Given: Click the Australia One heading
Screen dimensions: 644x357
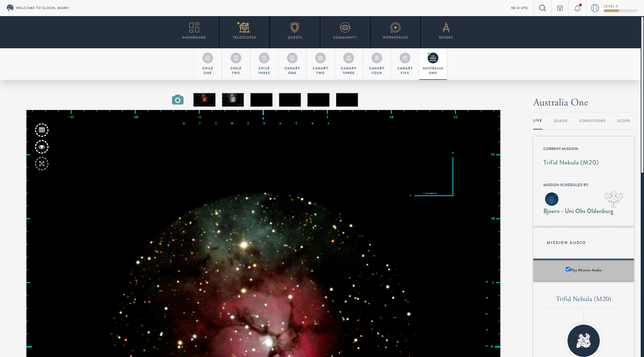Looking at the screenshot, I should (x=561, y=102).
